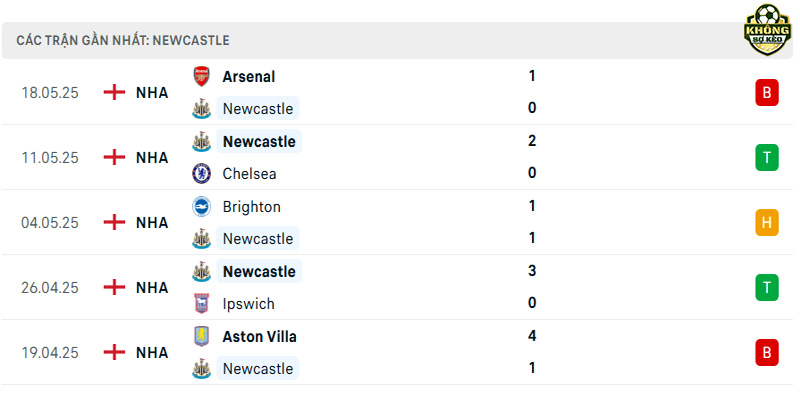Click the green T badge for Chelsea match
800x400 pixels.
click(x=767, y=158)
